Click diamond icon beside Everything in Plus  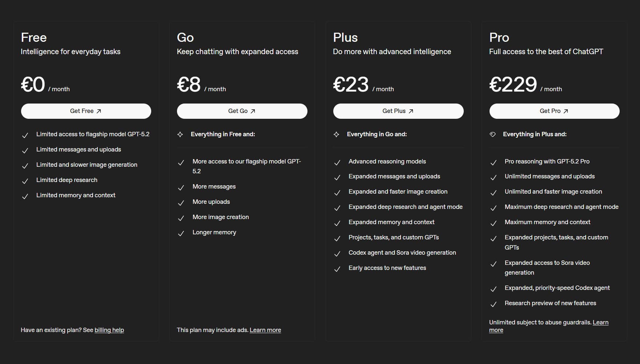click(493, 134)
